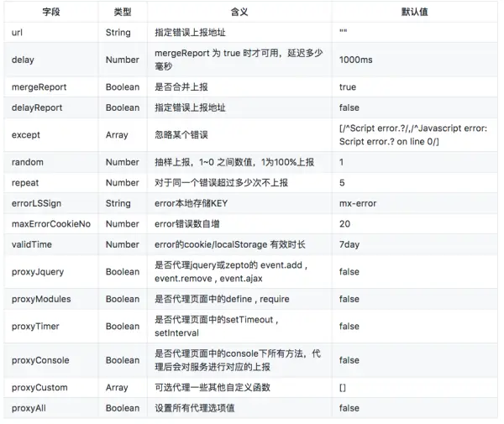Click the 'delayReport' field name cell
The image size is (504, 424).
point(37,107)
